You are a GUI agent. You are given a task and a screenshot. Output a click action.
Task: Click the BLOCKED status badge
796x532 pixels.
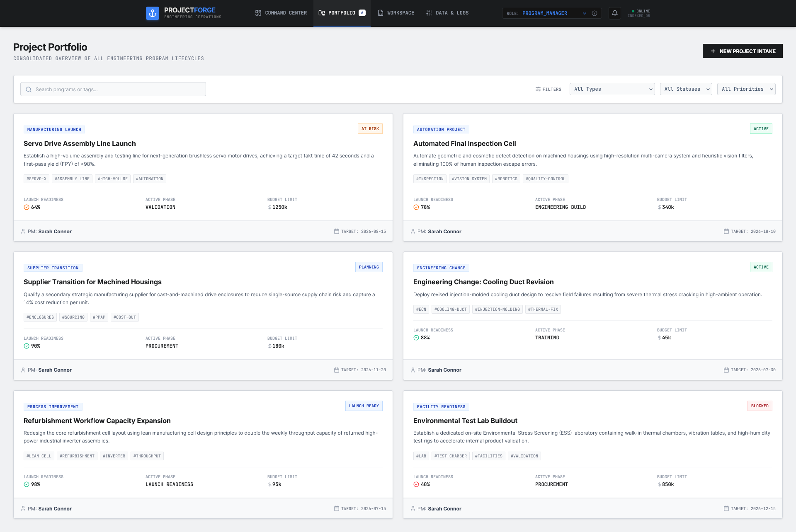point(760,406)
